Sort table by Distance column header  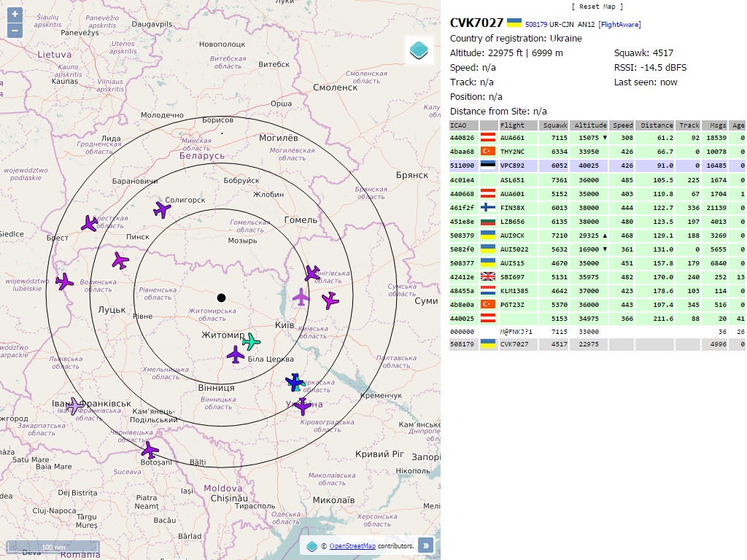point(657,125)
